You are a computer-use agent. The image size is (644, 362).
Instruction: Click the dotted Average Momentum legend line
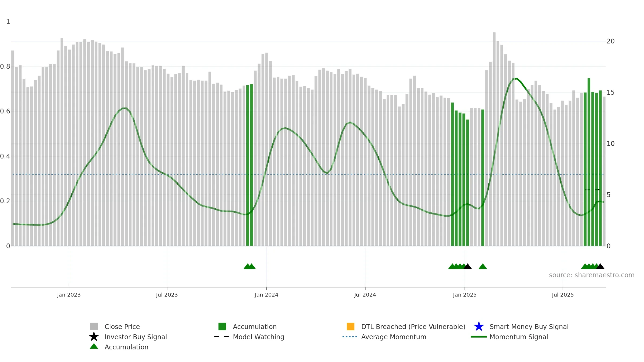350,337
